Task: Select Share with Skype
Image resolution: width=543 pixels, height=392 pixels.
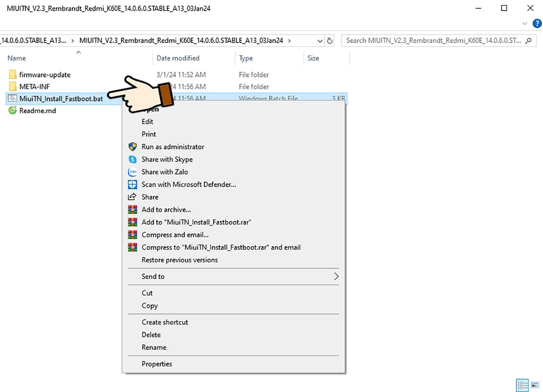Action: [x=167, y=160]
